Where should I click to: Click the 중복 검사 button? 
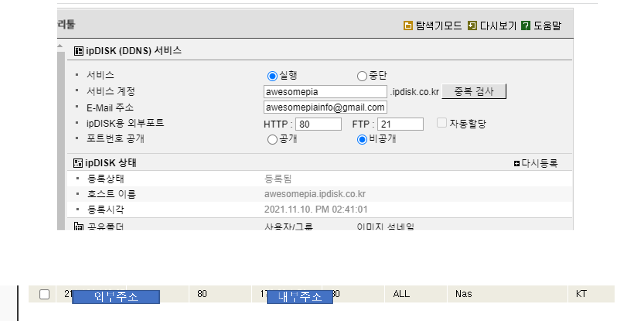click(x=474, y=91)
